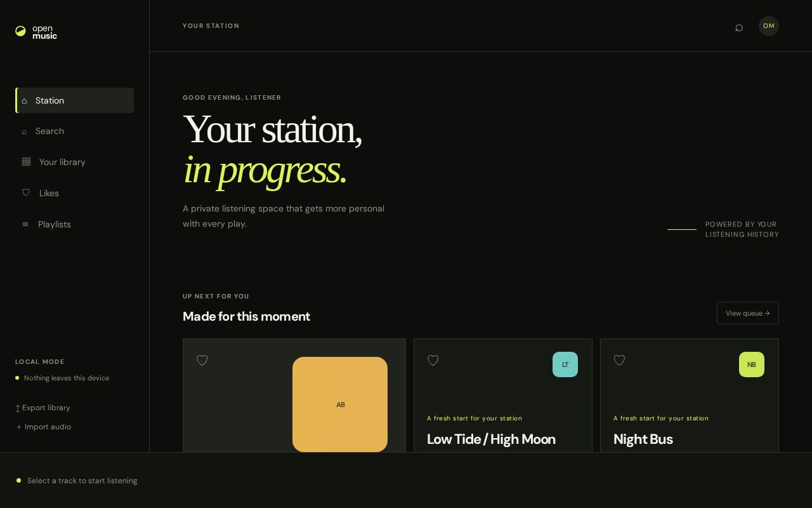Click 'YOUR STATION' header label
Screen dimensions: 812x508
pyautogui.click(x=211, y=26)
